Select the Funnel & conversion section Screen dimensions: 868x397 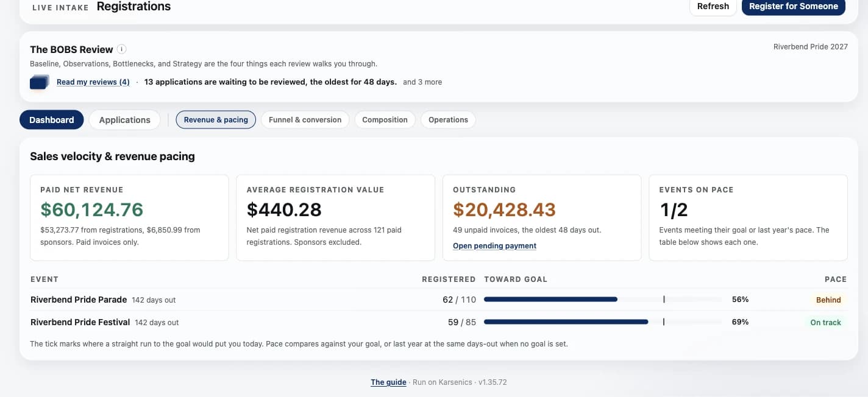pos(305,120)
